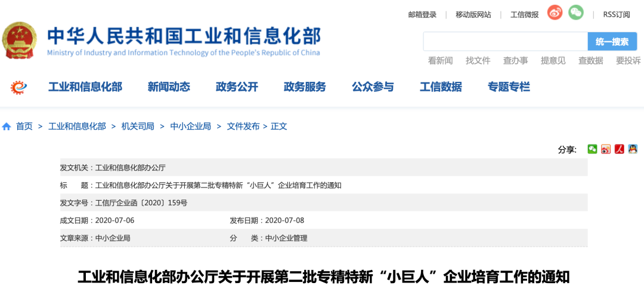Share article via Weibo icon
The width and height of the screenshot is (644, 298).
(x=606, y=149)
